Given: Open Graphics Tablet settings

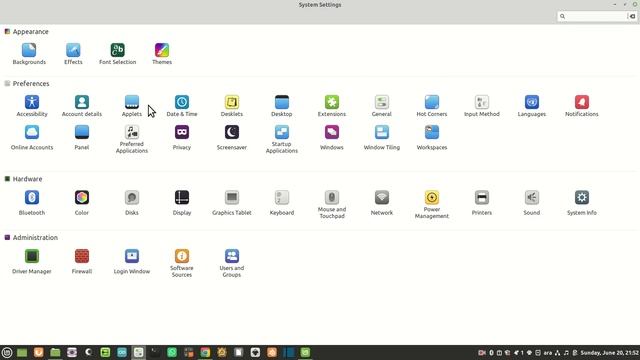Looking at the screenshot, I should (232, 202).
